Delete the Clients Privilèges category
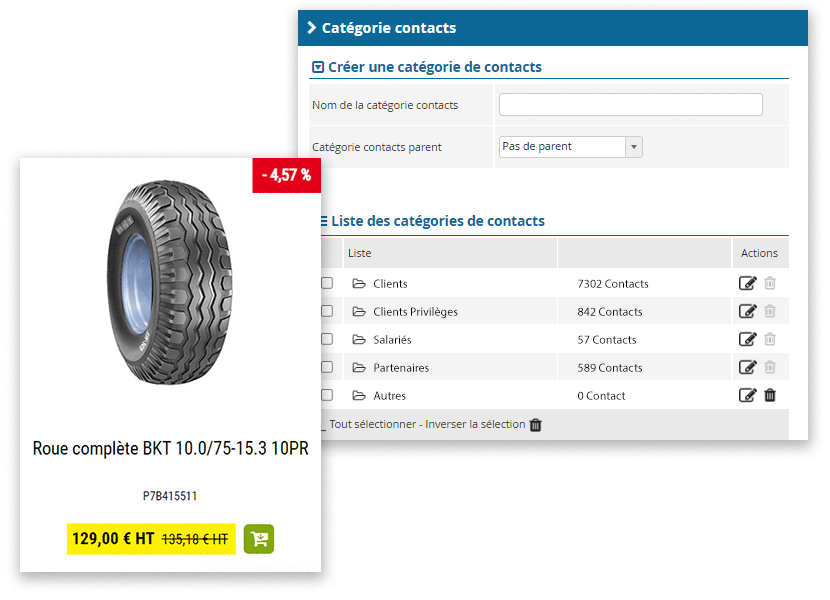Viewport: 830px width, 600px height. click(770, 311)
